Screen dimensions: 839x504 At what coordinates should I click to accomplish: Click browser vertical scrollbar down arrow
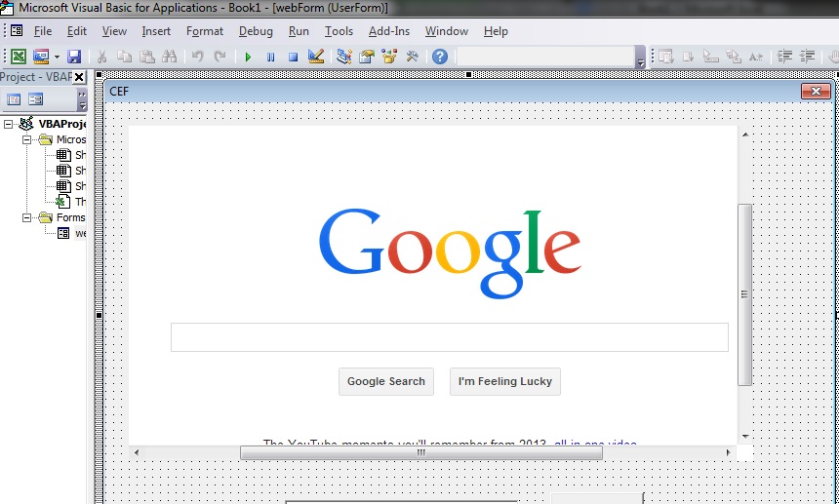pyautogui.click(x=744, y=437)
